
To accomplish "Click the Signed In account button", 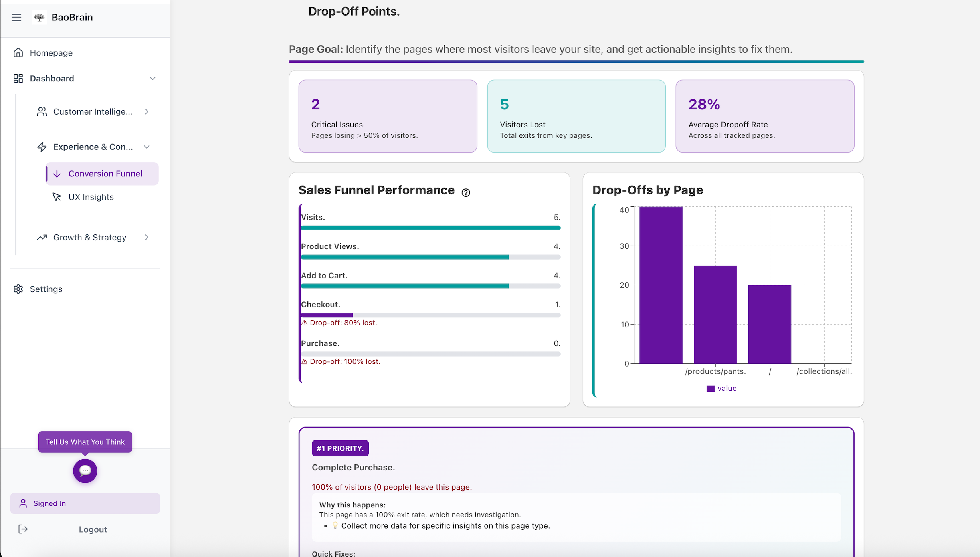I will pyautogui.click(x=85, y=503).
